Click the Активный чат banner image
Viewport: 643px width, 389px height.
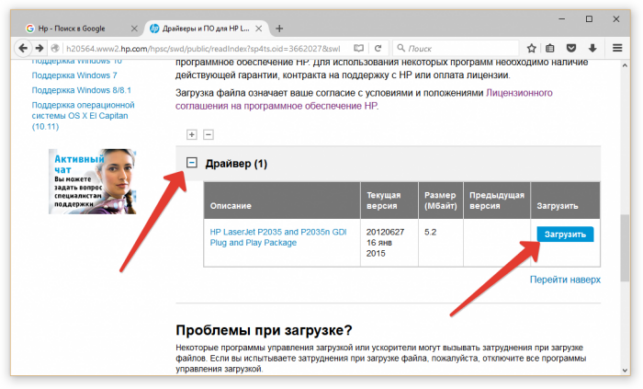92,181
